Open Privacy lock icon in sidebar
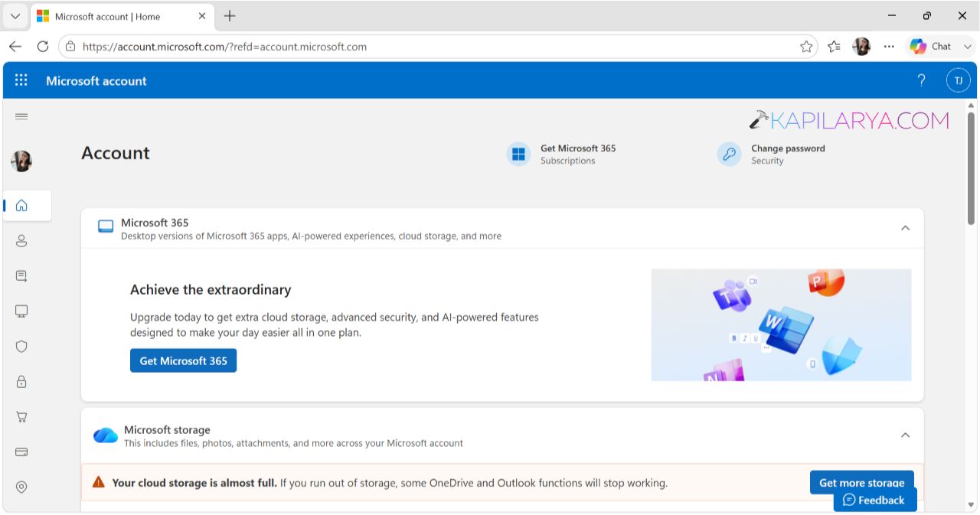Screen dimensions: 980x515 tap(21, 381)
